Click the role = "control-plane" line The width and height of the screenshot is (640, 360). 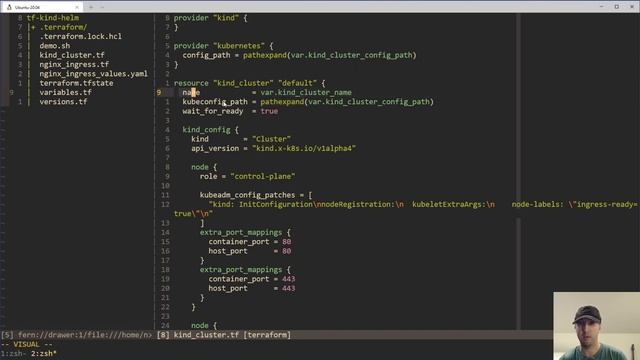coord(247,176)
